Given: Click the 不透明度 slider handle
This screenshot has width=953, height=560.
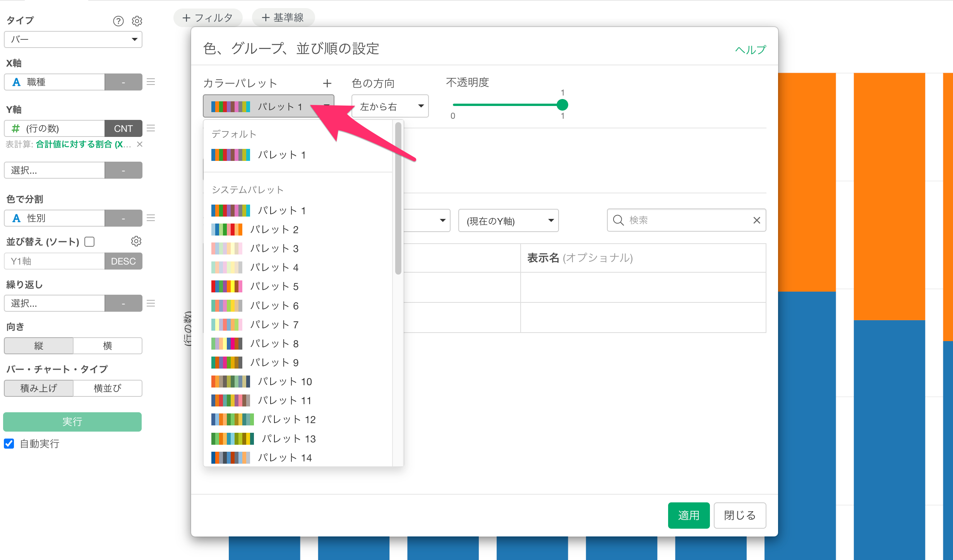Looking at the screenshot, I should point(562,105).
